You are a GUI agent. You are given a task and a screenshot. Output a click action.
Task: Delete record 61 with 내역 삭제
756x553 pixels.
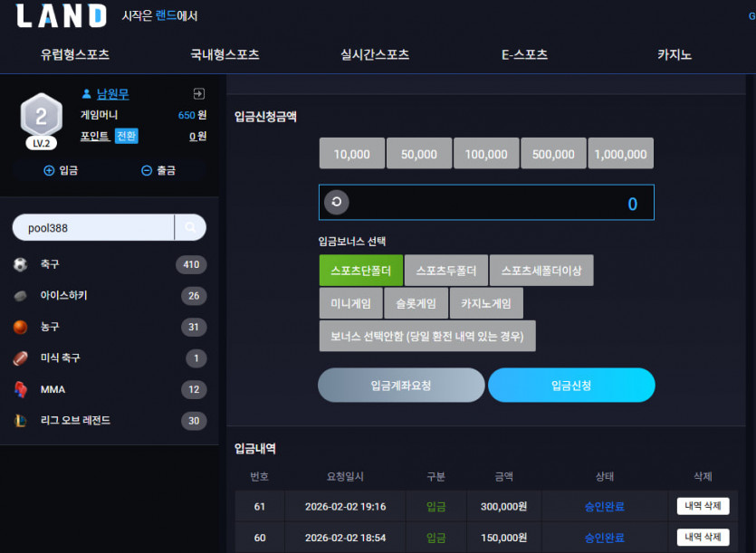point(703,506)
